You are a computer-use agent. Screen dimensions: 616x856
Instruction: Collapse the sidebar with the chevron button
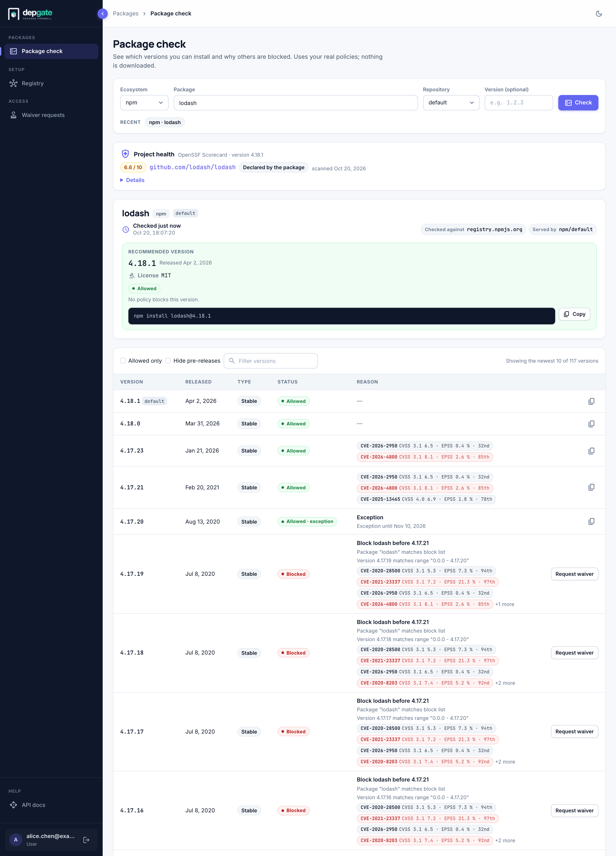click(x=103, y=14)
